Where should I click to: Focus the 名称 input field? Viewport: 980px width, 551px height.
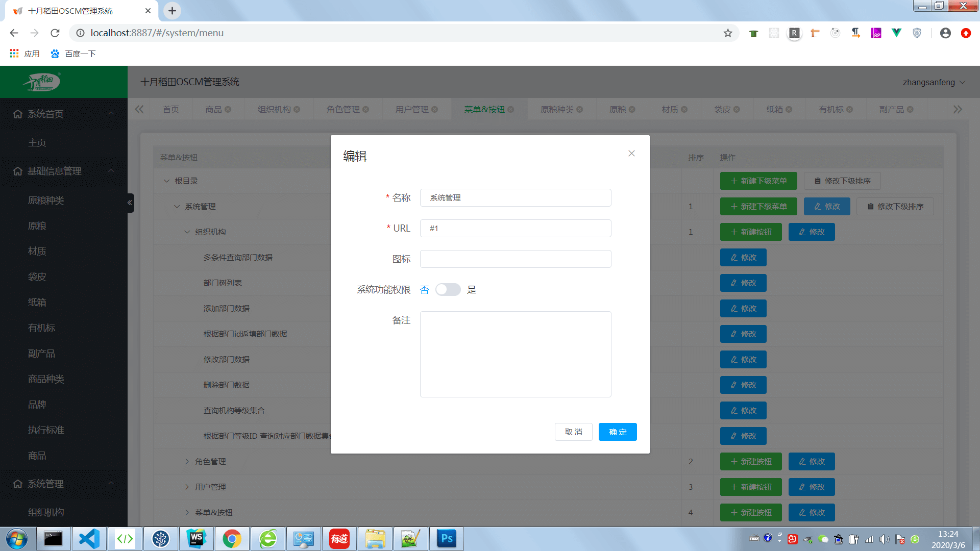point(515,198)
